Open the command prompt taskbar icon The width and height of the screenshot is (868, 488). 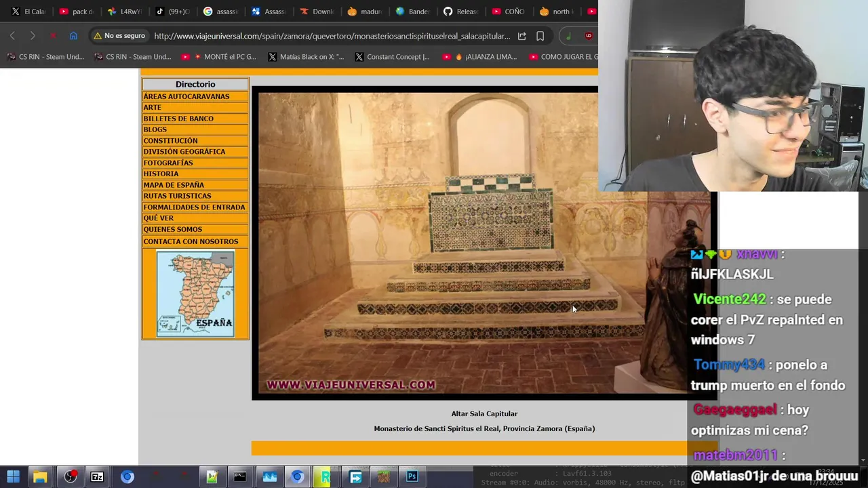240,476
